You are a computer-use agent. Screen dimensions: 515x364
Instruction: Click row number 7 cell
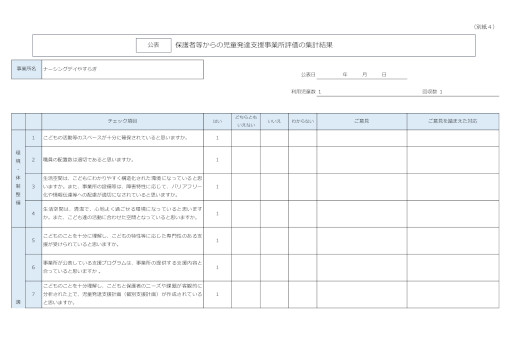[33, 294]
